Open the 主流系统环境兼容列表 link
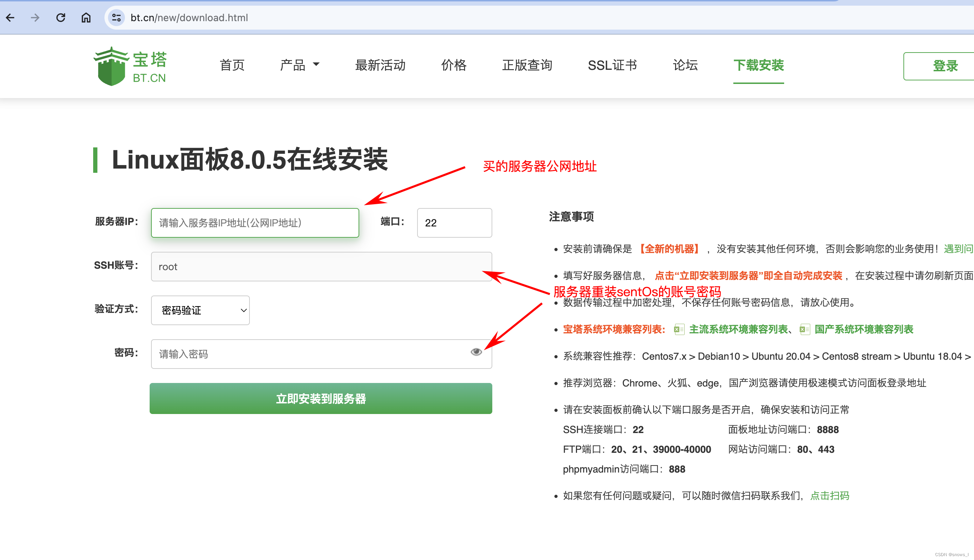Image resolution: width=974 pixels, height=560 pixels. coord(738,329)
